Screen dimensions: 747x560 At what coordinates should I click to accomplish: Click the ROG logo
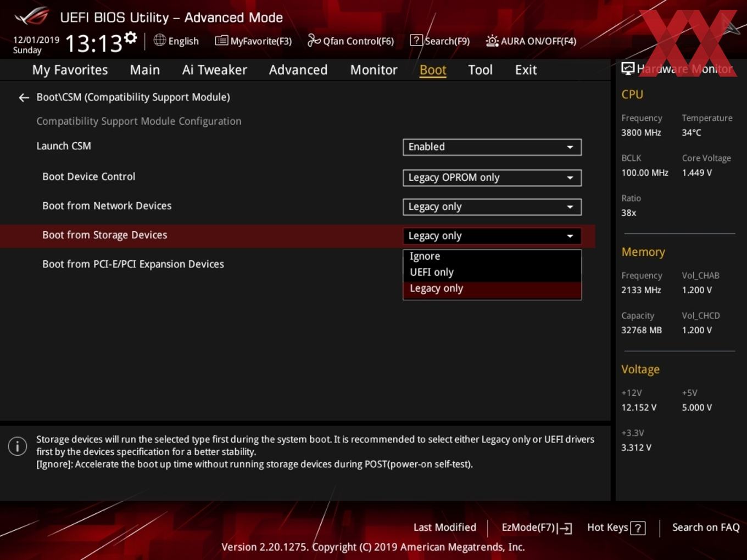(32, 16)
